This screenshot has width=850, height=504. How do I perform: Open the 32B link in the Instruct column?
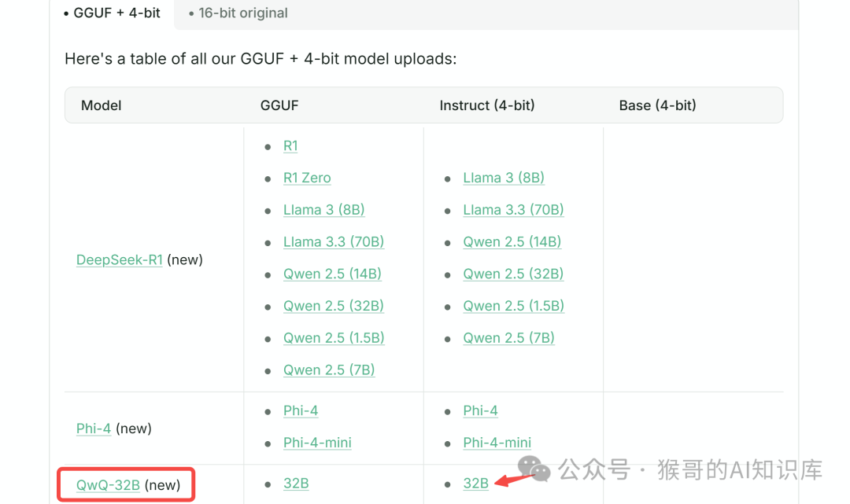[x=476, y=484]
